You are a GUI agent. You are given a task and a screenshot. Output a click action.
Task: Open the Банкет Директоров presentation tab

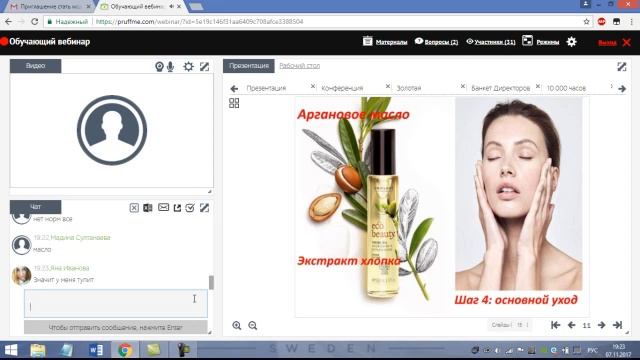[x=500, y=88]
